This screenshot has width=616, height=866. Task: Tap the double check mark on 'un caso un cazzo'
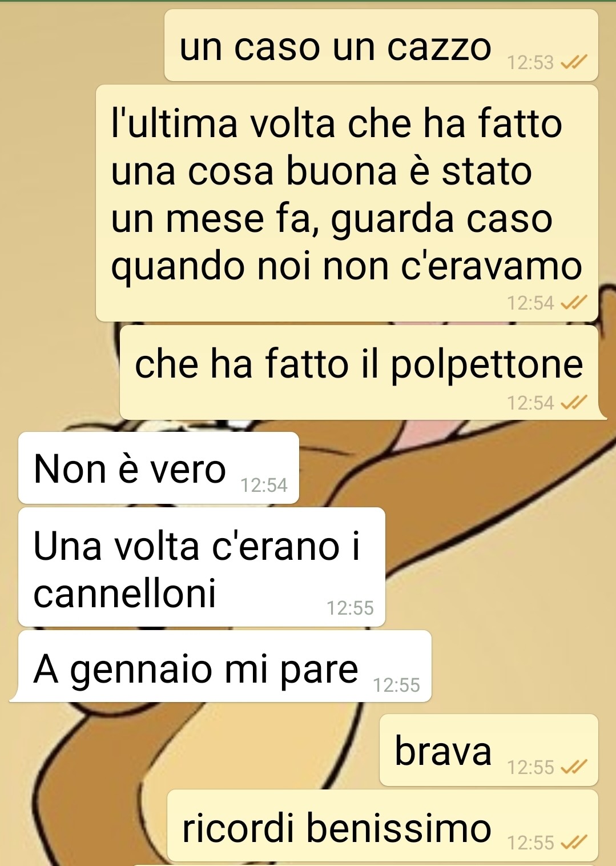click(574, 62)
